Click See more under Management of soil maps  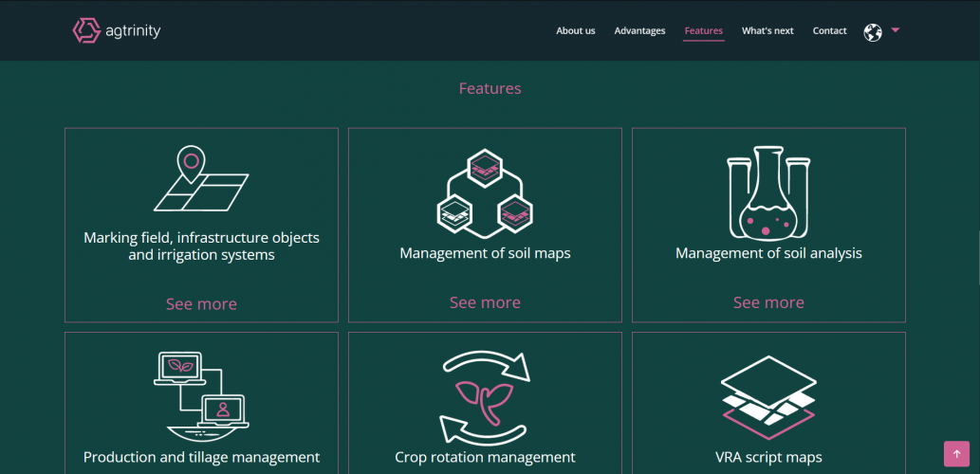tap(485, 302)
